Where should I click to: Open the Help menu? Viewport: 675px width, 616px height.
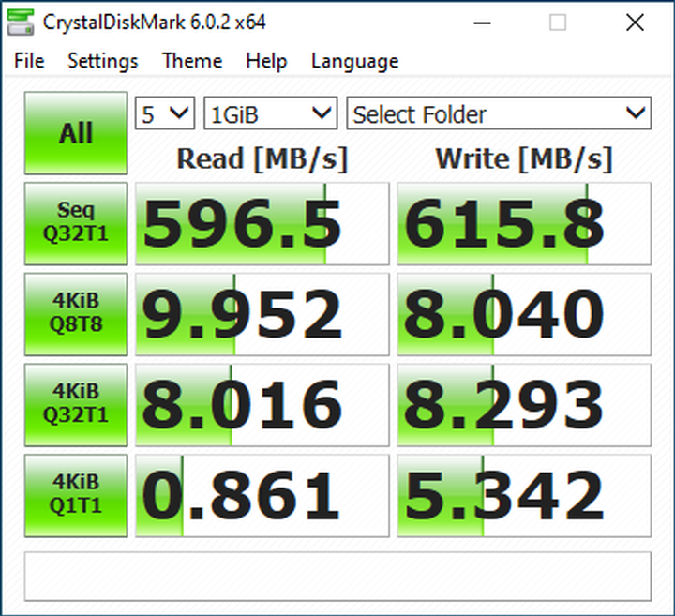tap(266, 61)
